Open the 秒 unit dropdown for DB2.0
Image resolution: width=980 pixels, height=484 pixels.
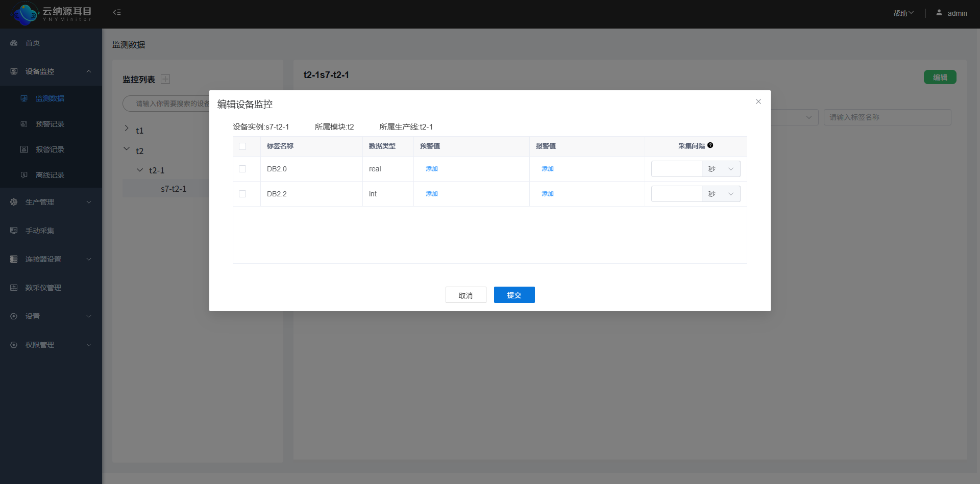coord(721,169)
